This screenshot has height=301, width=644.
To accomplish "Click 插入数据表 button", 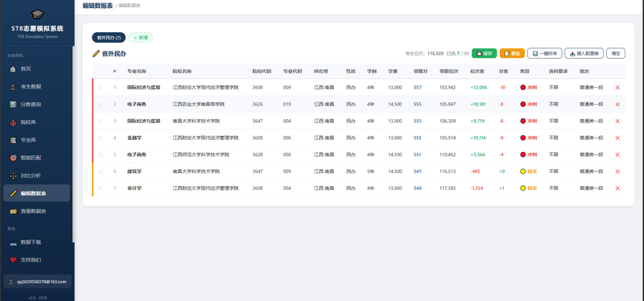I will pos(584,53).
